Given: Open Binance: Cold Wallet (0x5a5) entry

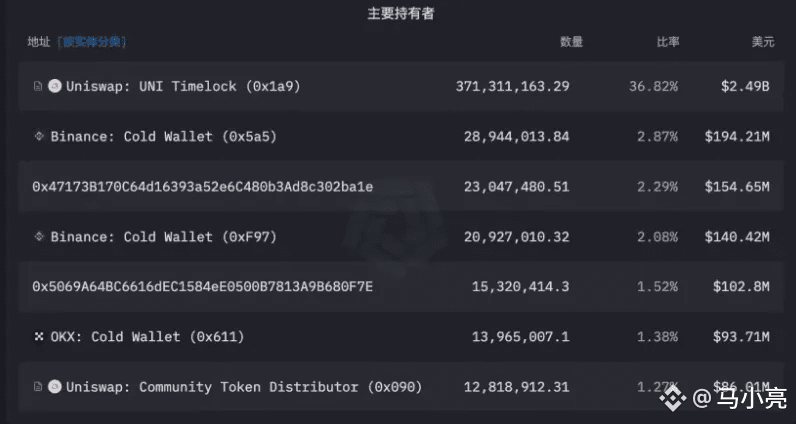Looking at the screenshot, I should pos(163,136).
